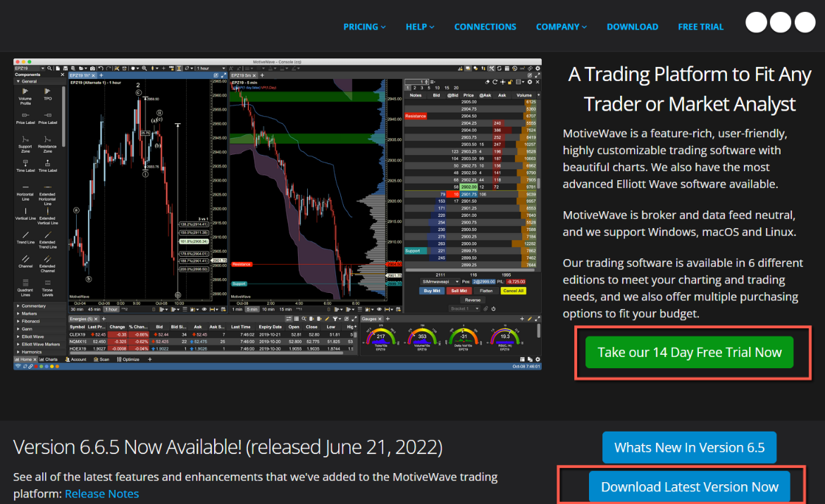
Task: Switch to the Charts tab at the bottom
Action: coord(49,360)
